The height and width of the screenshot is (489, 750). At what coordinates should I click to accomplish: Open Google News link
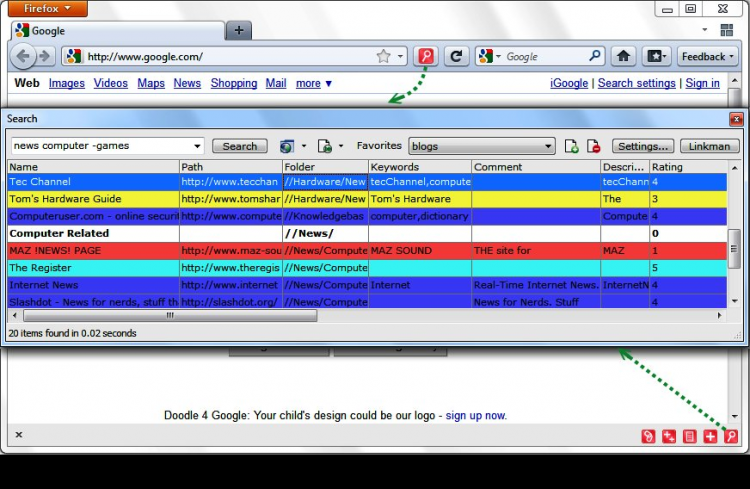click(187, 83)
